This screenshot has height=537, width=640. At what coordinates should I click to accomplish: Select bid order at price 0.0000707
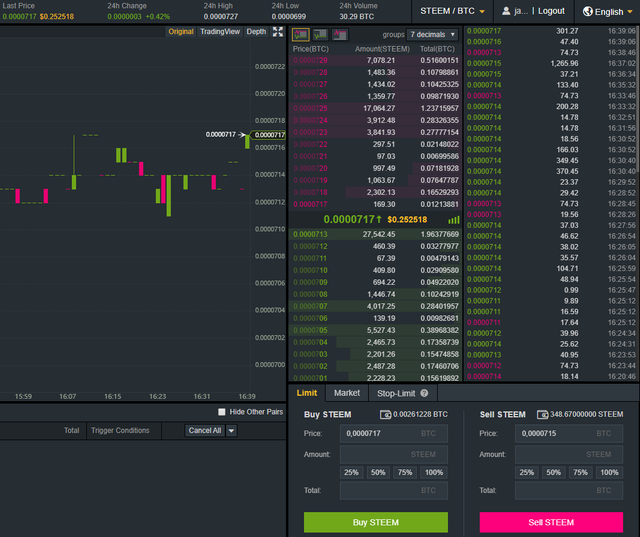click(x=376, y=306)
